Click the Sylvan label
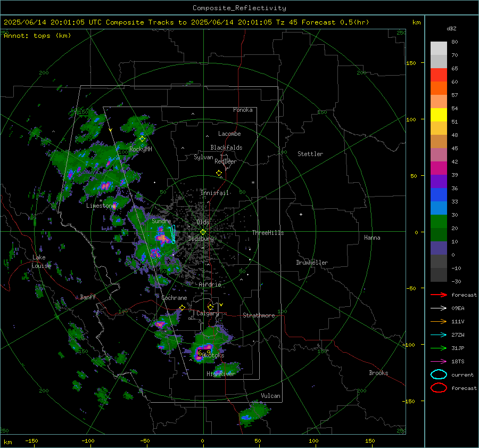Viewport: 479px width, 448px height. (x=203, y=157)
